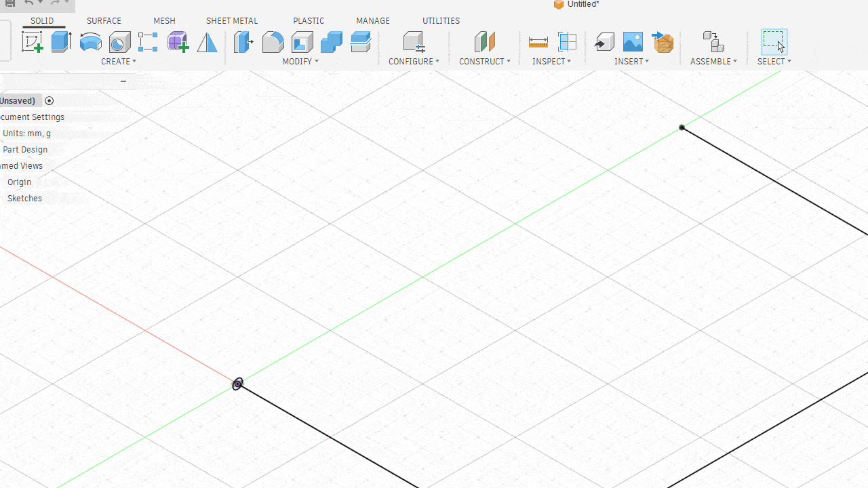Select the Revolve tool
Screen dimensions: 868x488
[x=90, y=42]
